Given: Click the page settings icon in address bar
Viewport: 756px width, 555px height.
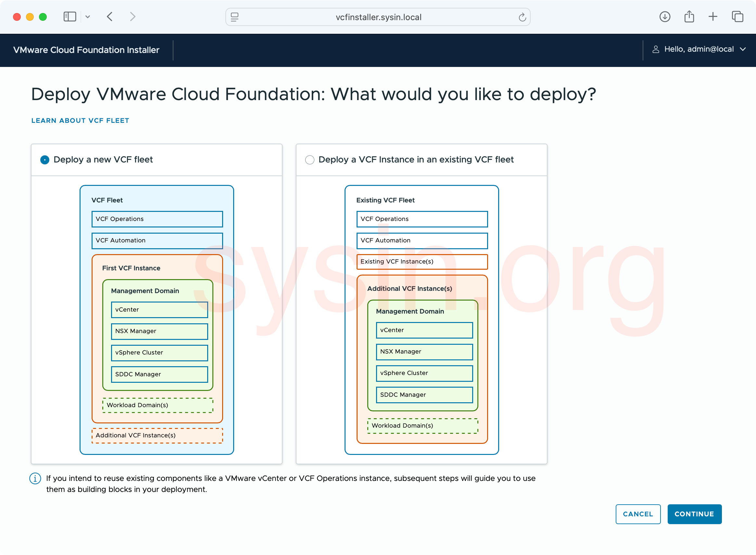Looking at the screenshot, I should pos(234,17).
